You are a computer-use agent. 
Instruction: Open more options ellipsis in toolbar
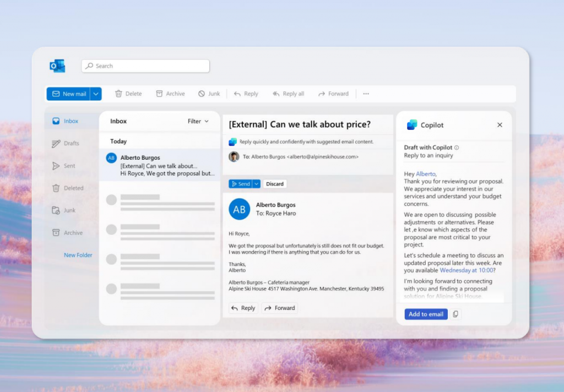coord(366,94)
